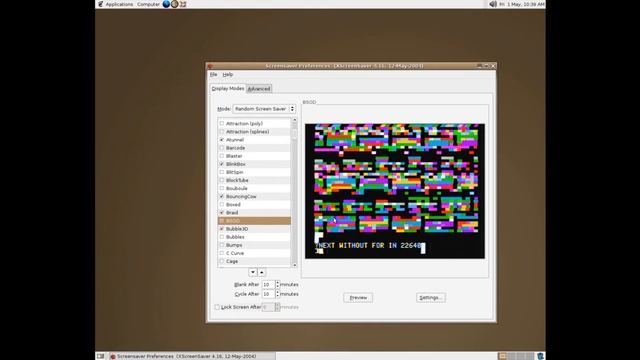The width and height of the screenshot is (640, 360).
Task: Uncheck the BlinkBox screensaver checkbox
Action: (x=222, y=164)
